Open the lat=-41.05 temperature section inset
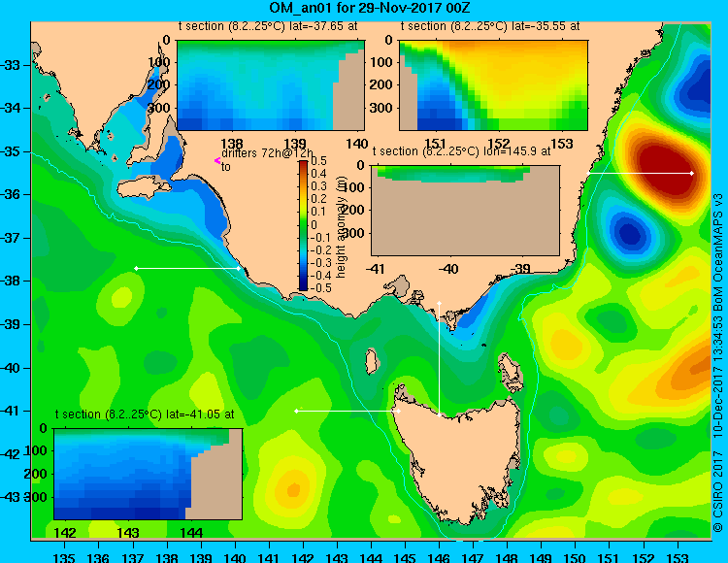This screenshot has width=728, height=563. [149, 474]
